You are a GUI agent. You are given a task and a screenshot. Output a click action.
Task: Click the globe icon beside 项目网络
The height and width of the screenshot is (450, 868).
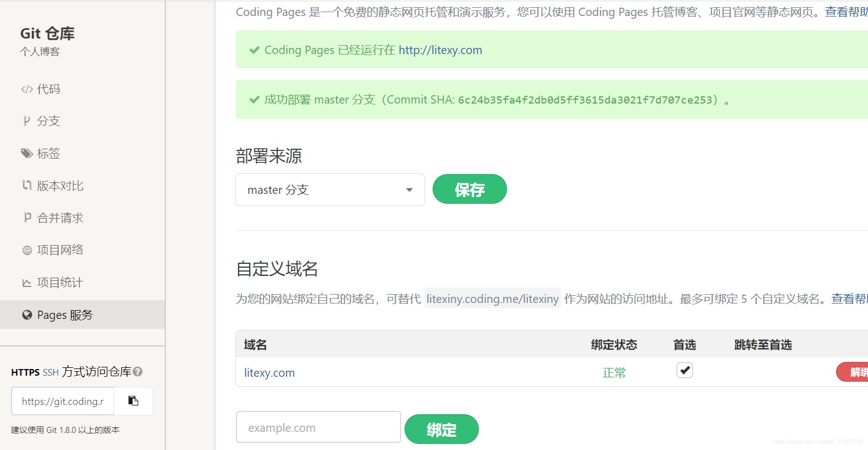pyautogui.click(x=27, y=250)
